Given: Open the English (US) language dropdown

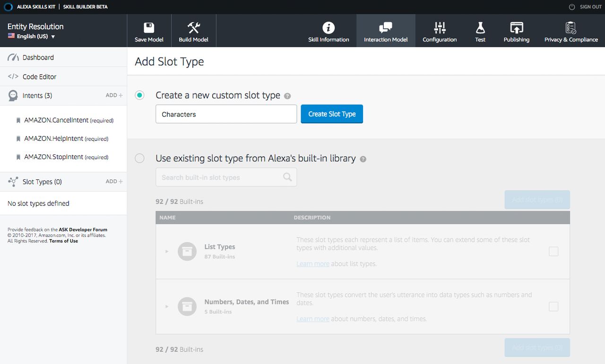Looking at the screenshot, I should point(32,36).
